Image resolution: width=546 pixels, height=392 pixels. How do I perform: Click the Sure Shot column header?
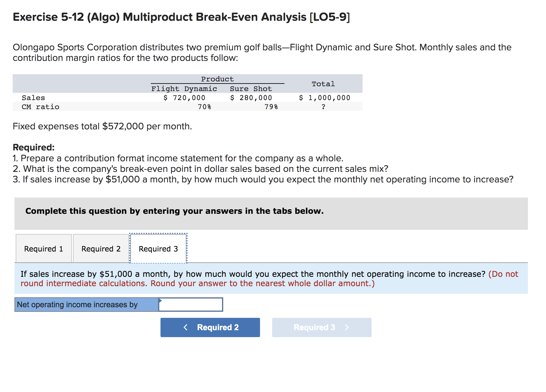point(250,88)
